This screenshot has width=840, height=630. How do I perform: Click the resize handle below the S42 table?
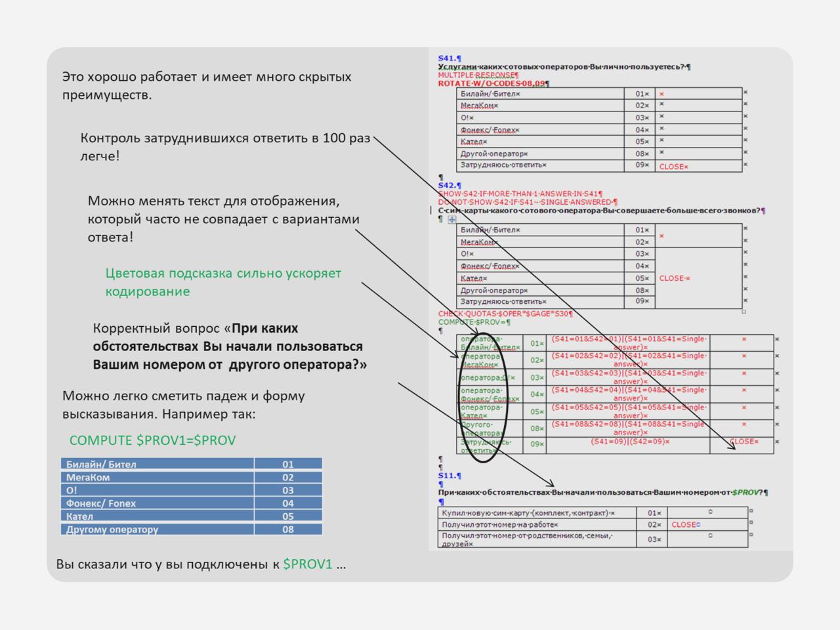tap(744, 312)
